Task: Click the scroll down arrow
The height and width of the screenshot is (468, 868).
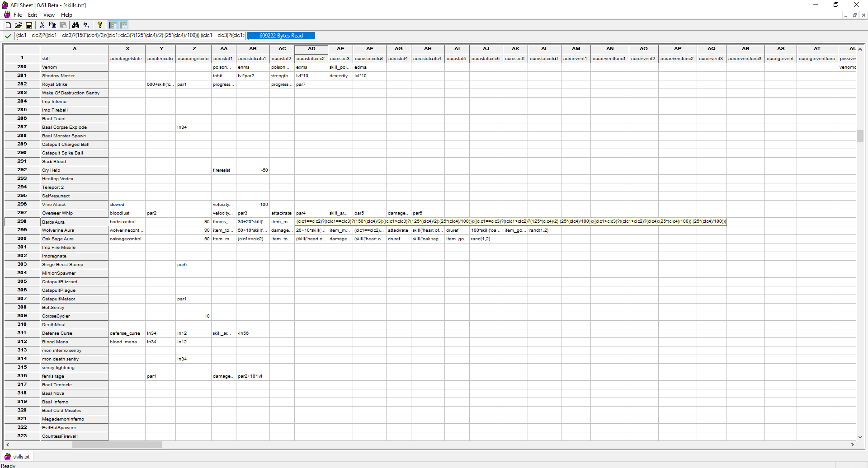Action: [860, 437]
